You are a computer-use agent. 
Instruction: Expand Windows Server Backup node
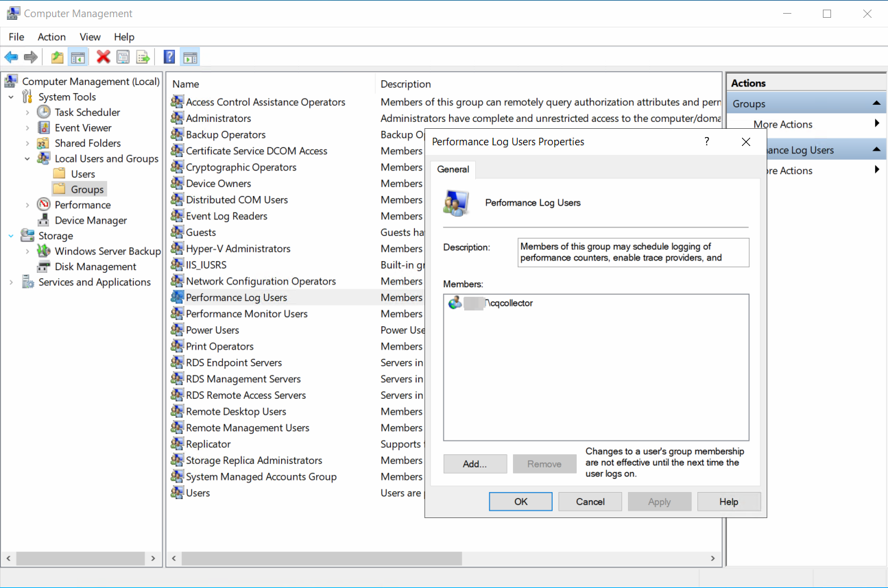tap(27, 251)
